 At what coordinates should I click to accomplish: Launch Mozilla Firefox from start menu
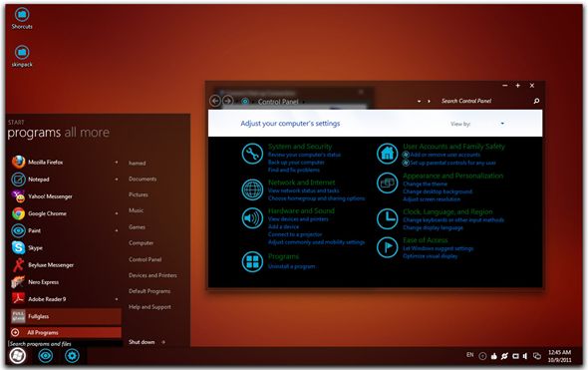point(65,163)
